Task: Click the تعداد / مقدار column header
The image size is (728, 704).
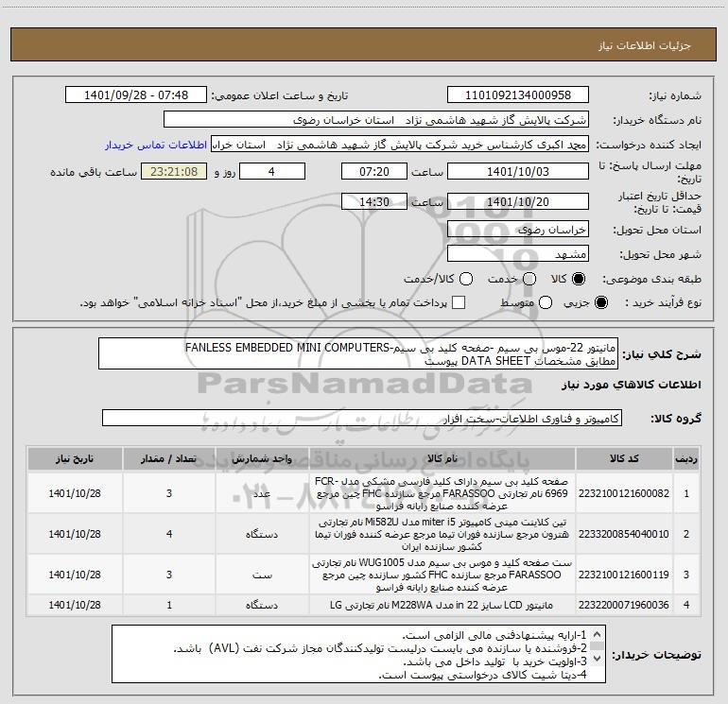Action: pos(169,458)
